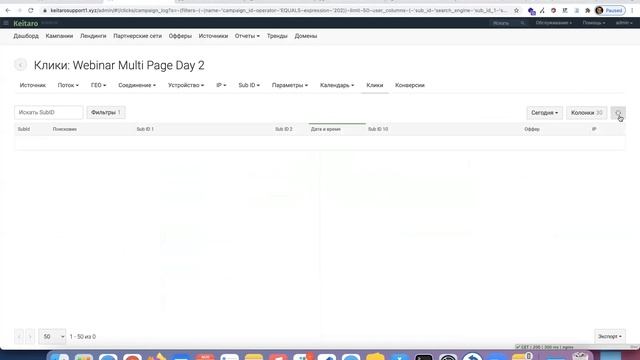Open the Партнерские сети section
Viewport: 640px width, 360px height.
pyautogui.click(x=138, y=36)
